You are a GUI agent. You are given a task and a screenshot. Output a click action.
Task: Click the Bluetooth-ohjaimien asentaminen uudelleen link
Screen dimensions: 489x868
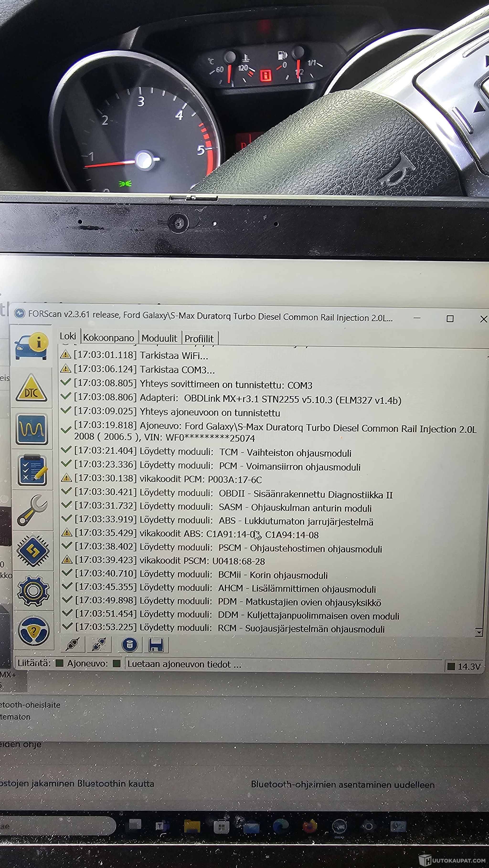pyautogui.click(x=342, y=784)
